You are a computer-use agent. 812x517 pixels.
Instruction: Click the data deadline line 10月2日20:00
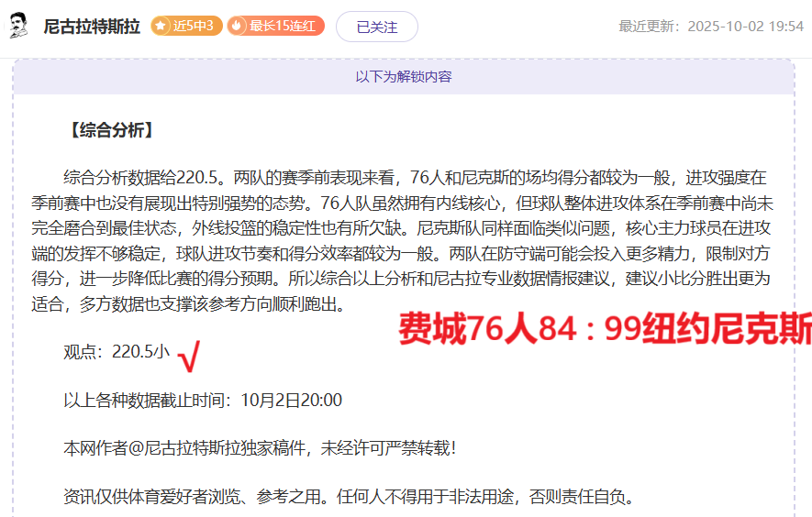(x=202, y=400)
